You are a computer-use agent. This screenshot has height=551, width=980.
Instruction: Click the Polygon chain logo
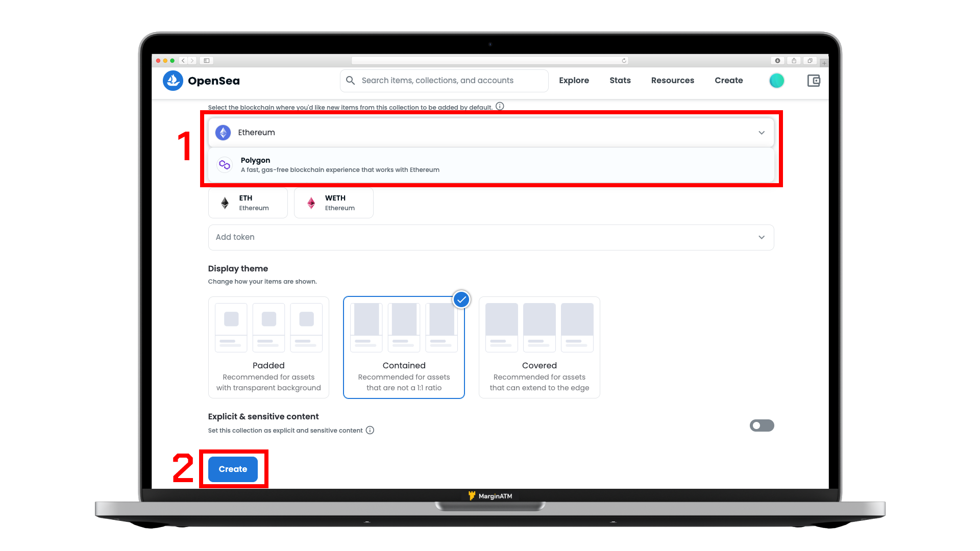coord(225,165)
